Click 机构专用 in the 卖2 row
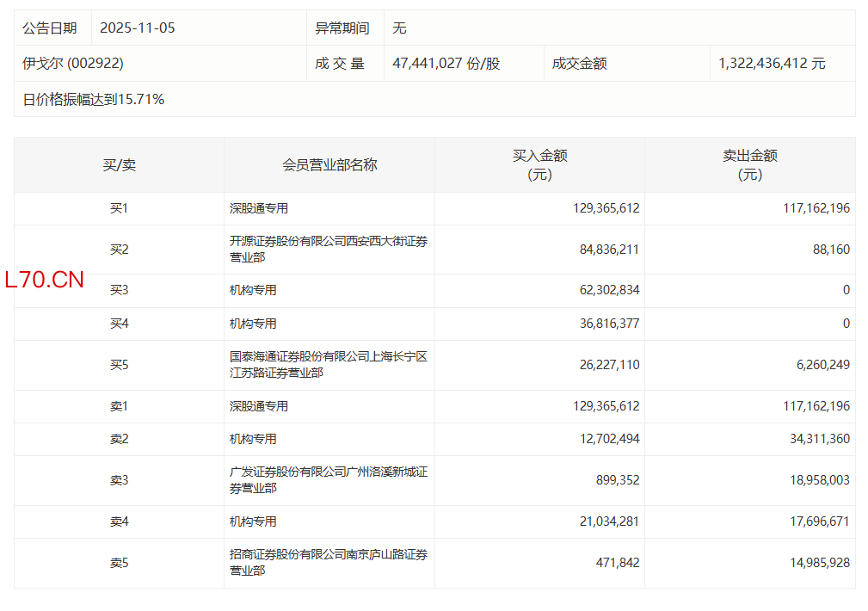The height and width of the screenshot is (611, 868). [253, 439]
